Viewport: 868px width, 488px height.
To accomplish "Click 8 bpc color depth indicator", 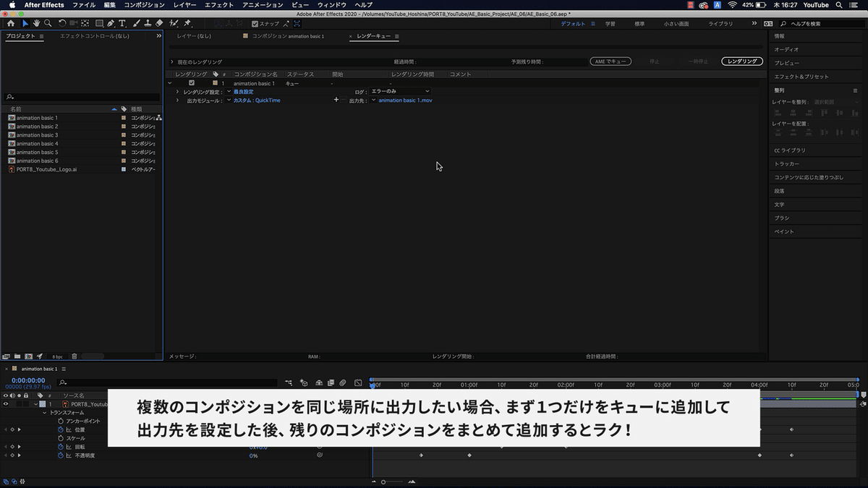I will click(58, 357).
